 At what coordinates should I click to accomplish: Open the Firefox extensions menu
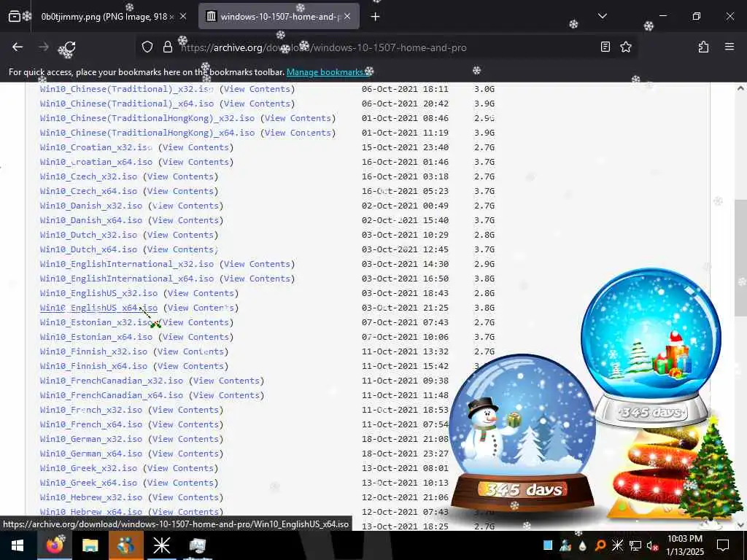(x=703, y=47)
